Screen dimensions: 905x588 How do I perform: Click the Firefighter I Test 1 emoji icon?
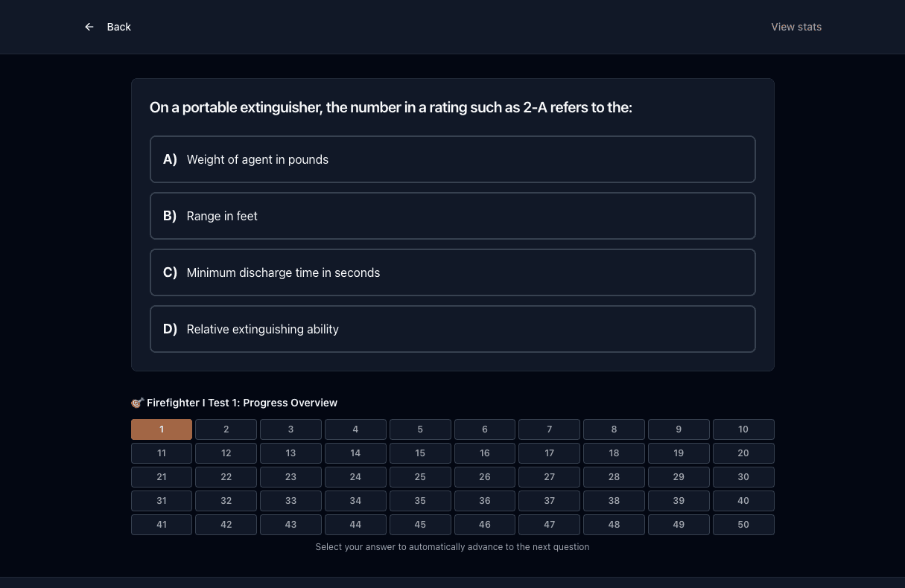pyautogui.click(x=137, y=403)
